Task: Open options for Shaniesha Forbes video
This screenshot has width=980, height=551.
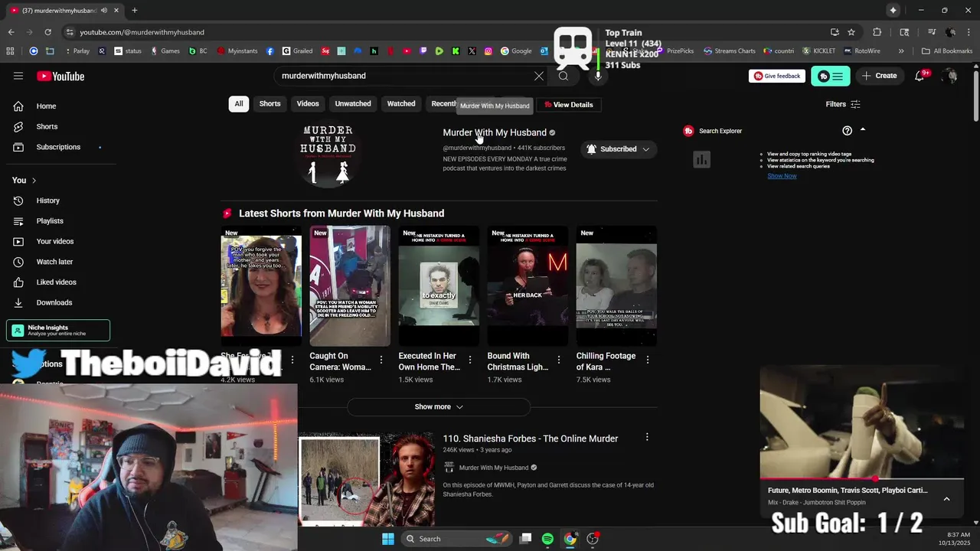Action: coord(647,437)
